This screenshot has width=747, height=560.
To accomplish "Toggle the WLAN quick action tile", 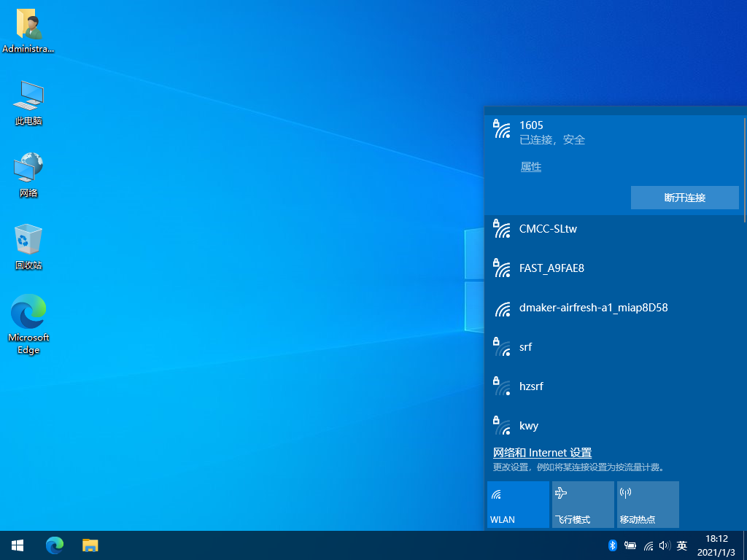I will [518, 505].
